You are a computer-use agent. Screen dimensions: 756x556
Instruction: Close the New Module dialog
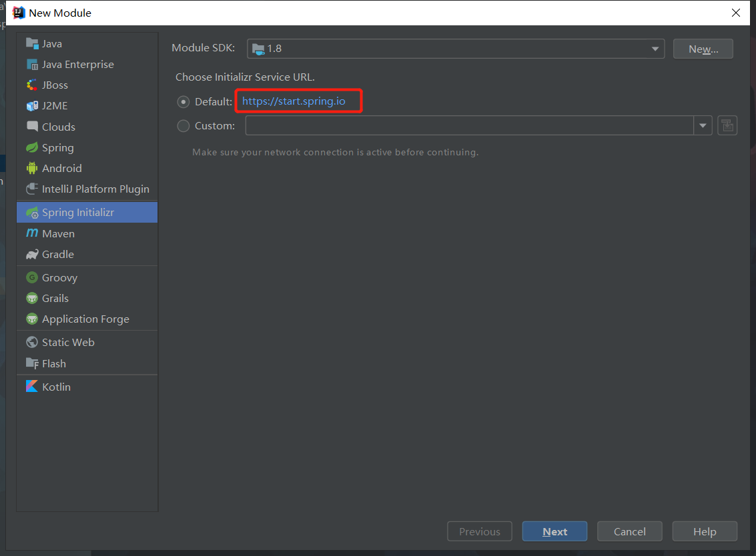pos(736,13)
